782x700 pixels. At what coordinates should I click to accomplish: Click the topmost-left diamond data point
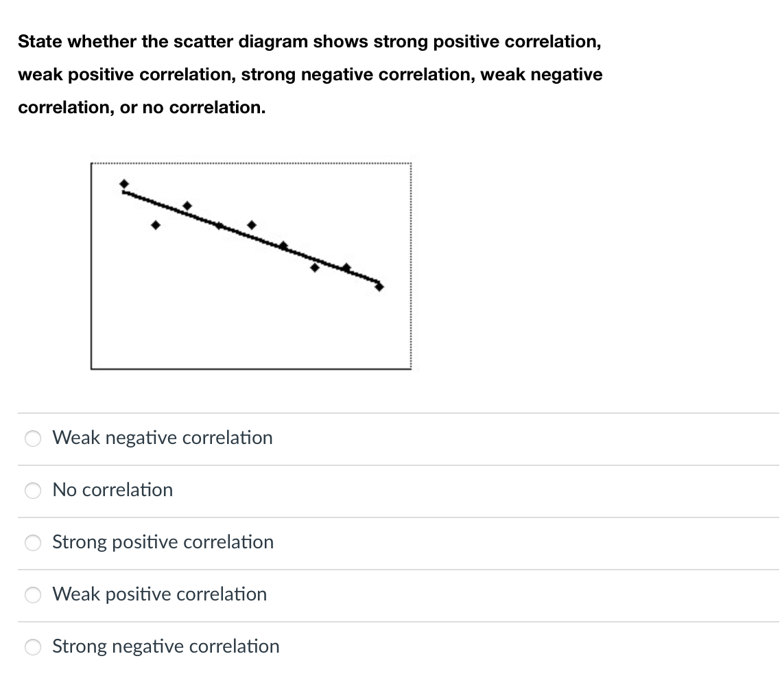pos(124,183)
